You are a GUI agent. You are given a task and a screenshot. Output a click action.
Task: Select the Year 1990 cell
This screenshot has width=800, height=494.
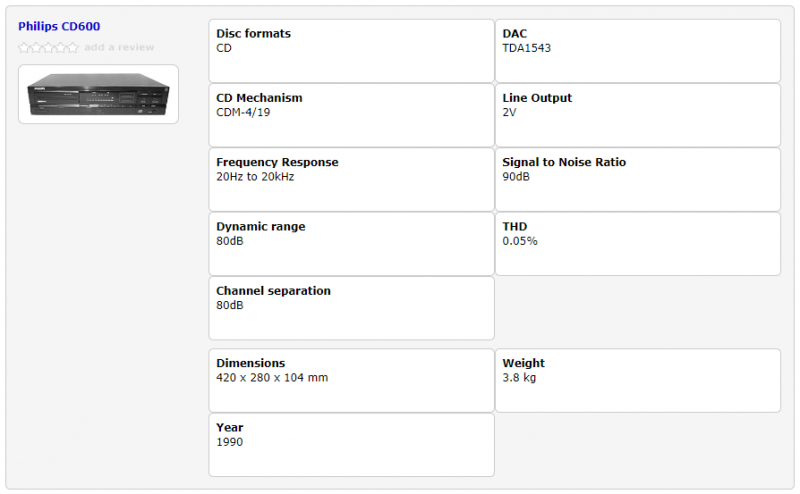351,444
